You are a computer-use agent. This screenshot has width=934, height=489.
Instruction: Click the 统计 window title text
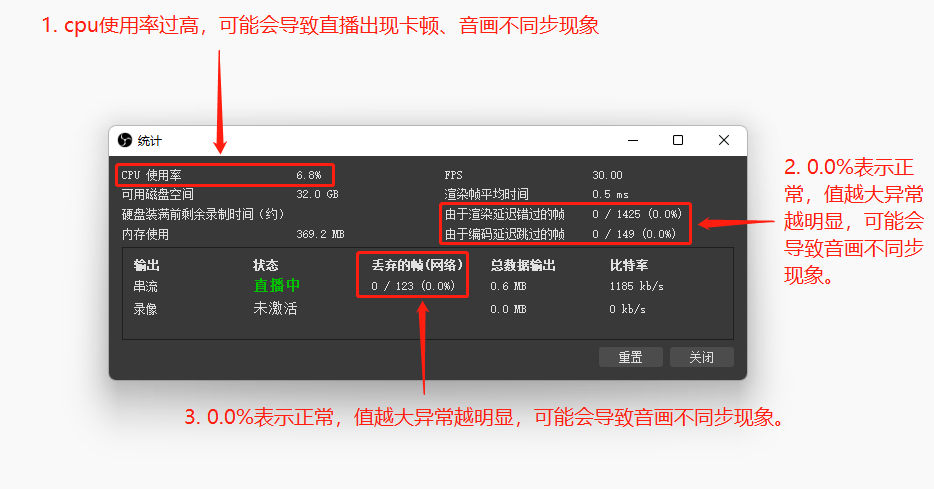(x=150, y=141)
